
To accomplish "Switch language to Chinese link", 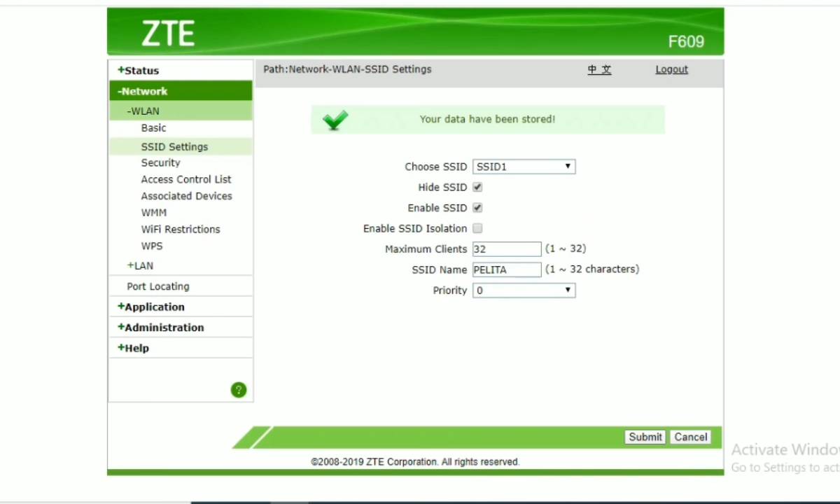I will click(599, 69).
